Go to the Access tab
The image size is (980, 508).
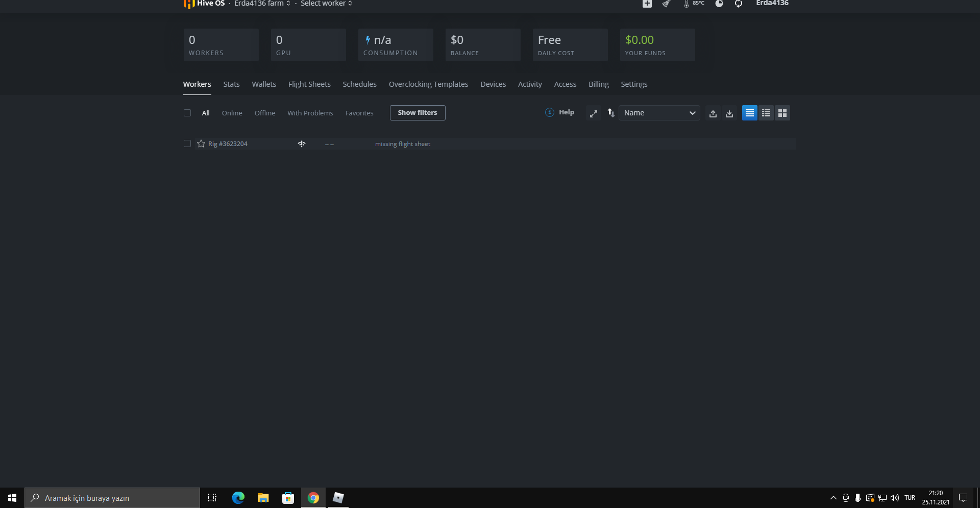tap(565, 84)
